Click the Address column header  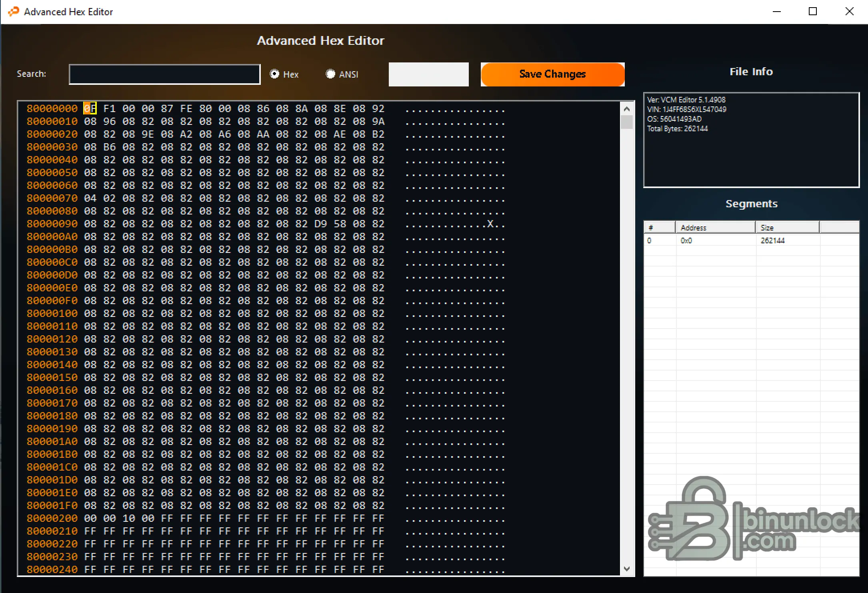[x=715, y=227]
